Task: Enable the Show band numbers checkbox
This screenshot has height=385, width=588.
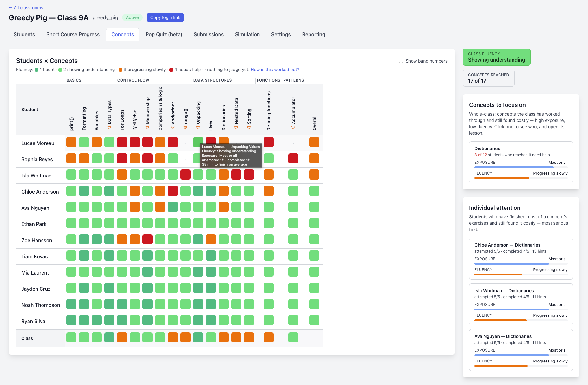Action: (x=401, y=61)
